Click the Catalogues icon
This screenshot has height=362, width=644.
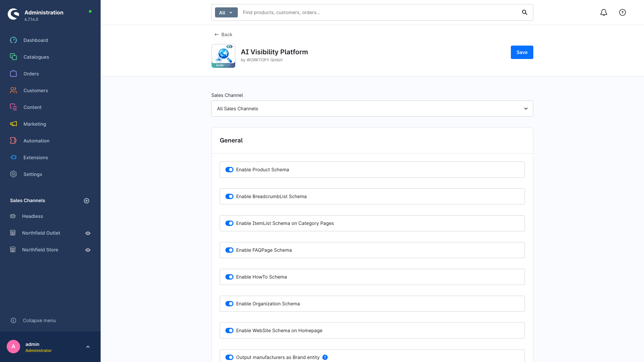pos(13,57)
